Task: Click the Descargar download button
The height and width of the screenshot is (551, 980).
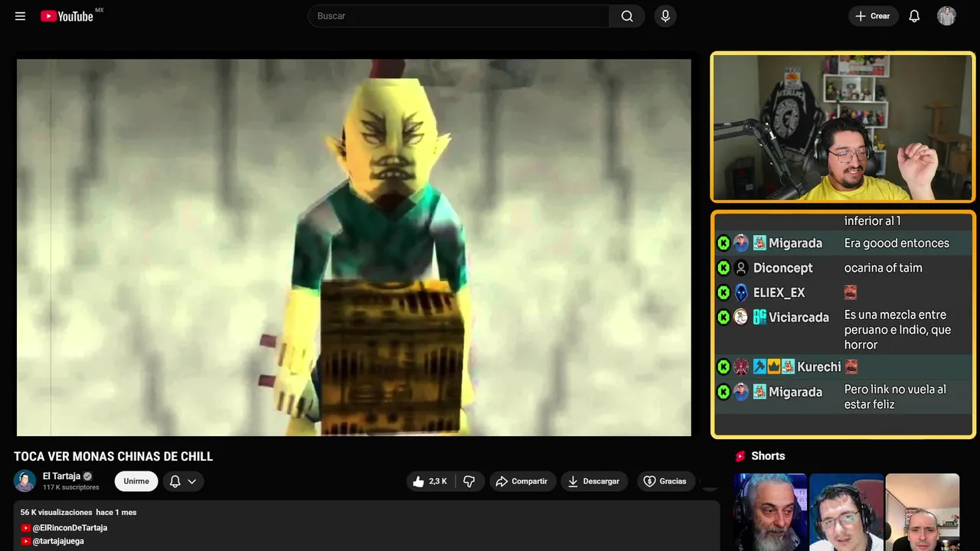Action: (594, 481)
